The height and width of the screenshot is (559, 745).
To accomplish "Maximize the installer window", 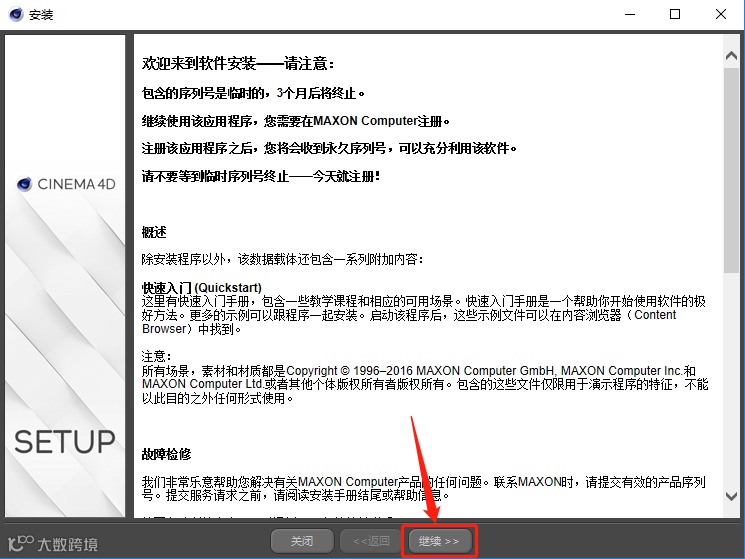I will click(675, 14).
